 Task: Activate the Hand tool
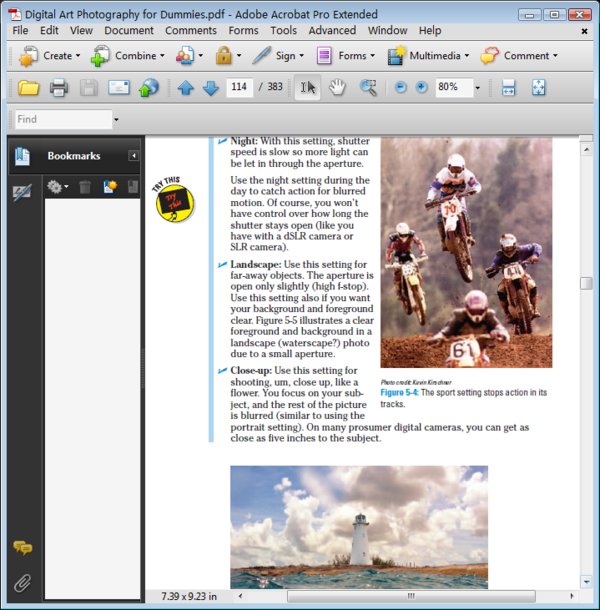[337, 88]
